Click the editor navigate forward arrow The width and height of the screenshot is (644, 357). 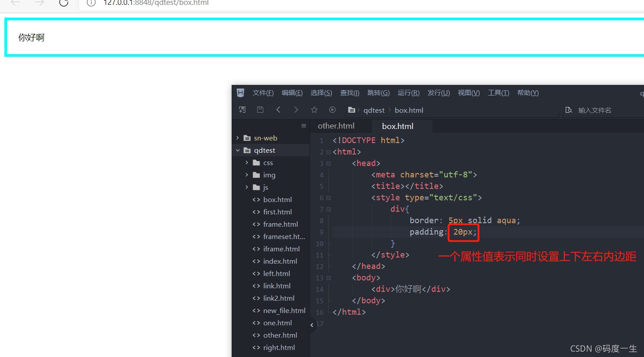tap(296, 110)
